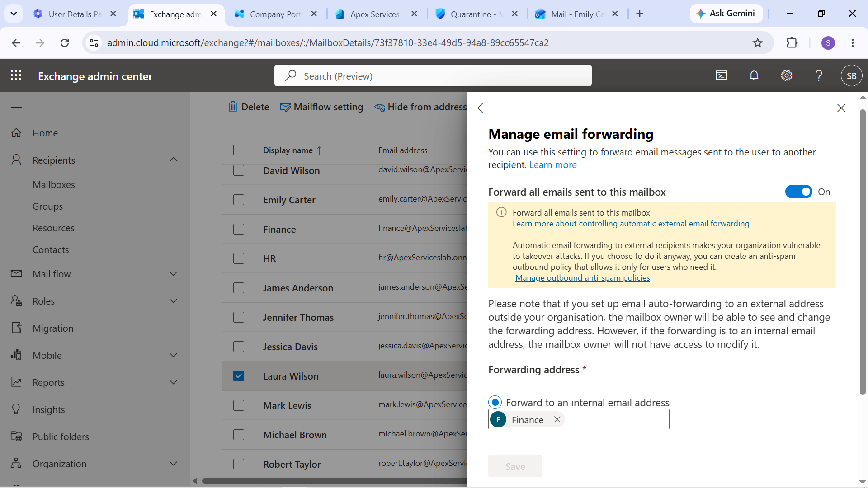
Task: Open Resources in the sidebar
Action: pyautogui.click(x=53, y=228)
